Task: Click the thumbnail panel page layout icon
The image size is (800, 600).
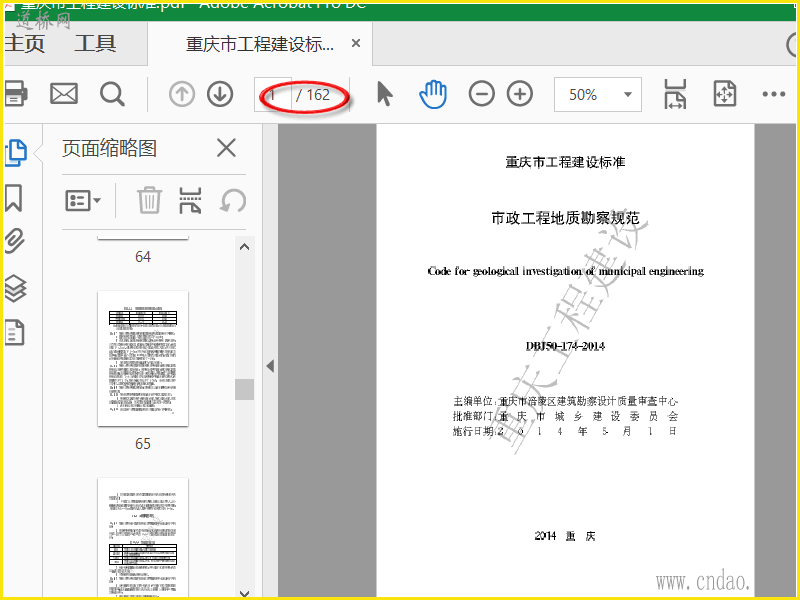Action: (x=190, y=200)
